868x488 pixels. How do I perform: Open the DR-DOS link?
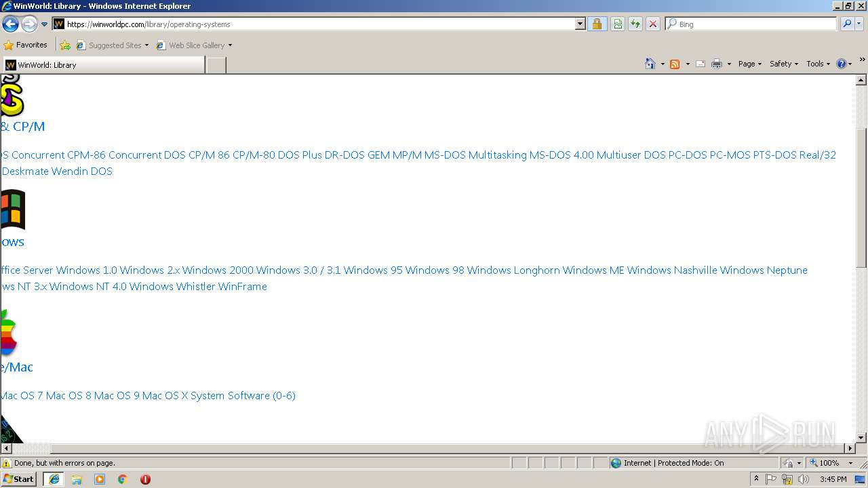344,155
